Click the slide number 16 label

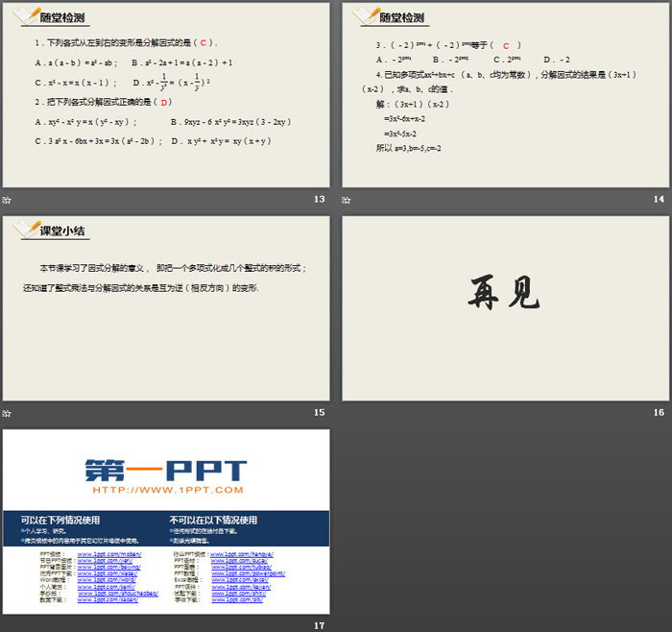[x=659, y=412]
